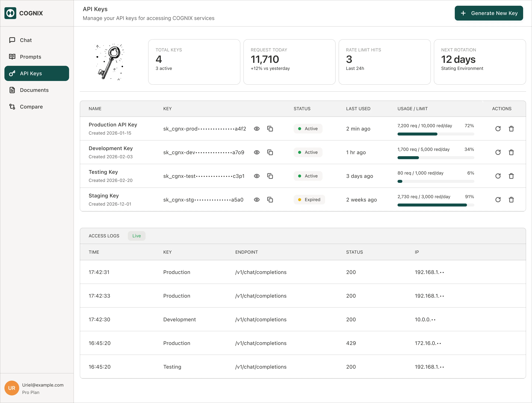Copy the Production API Key
The width and height of the screenshot is (532, 403).
point(270,129)
